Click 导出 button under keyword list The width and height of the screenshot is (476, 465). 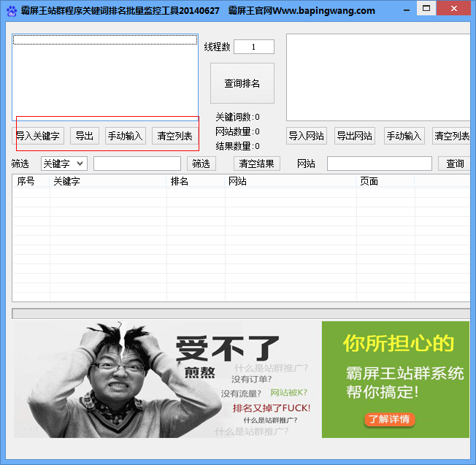(85, 136)
